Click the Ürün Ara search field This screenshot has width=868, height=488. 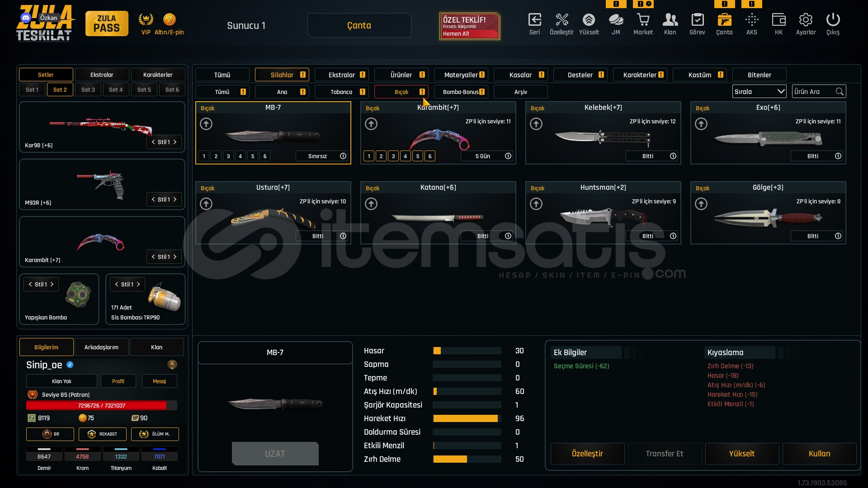click(x=814, y=92)
